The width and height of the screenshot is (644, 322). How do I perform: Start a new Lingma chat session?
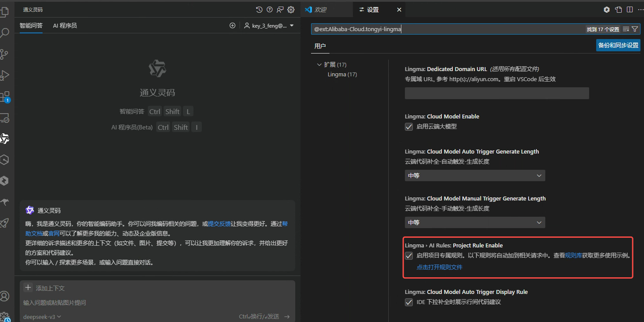click(233, 25)
